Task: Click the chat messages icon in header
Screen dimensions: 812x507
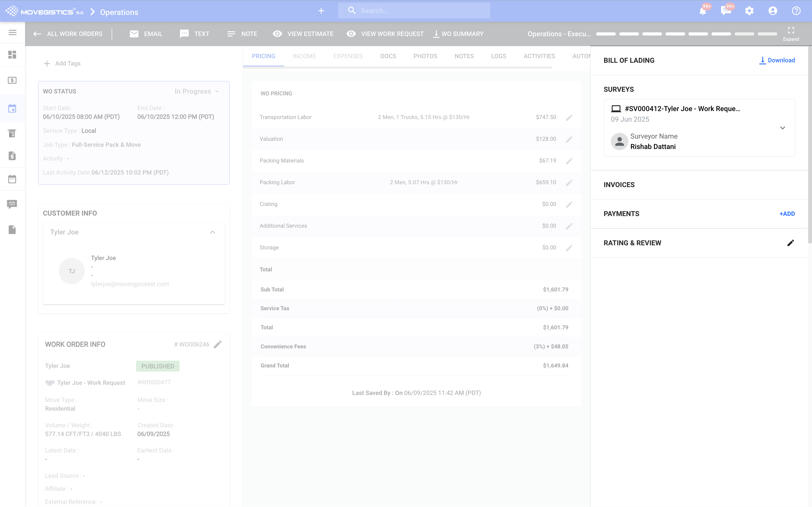Action: point(726,11)
